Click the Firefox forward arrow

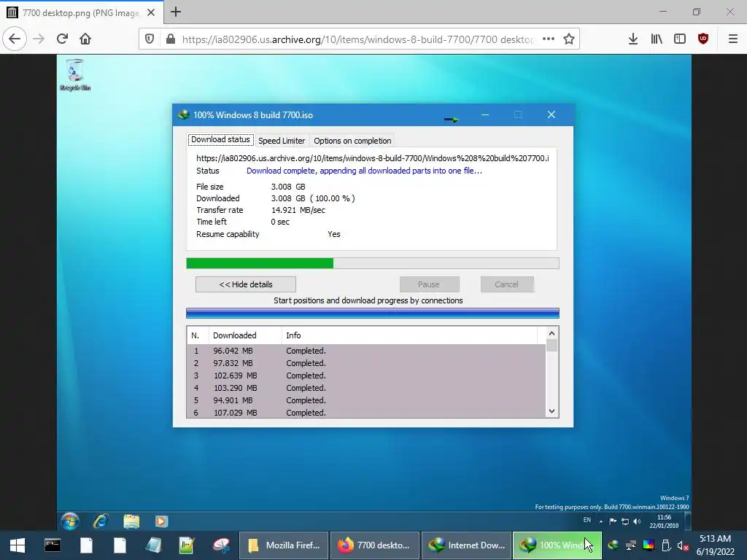pos(39,39)
